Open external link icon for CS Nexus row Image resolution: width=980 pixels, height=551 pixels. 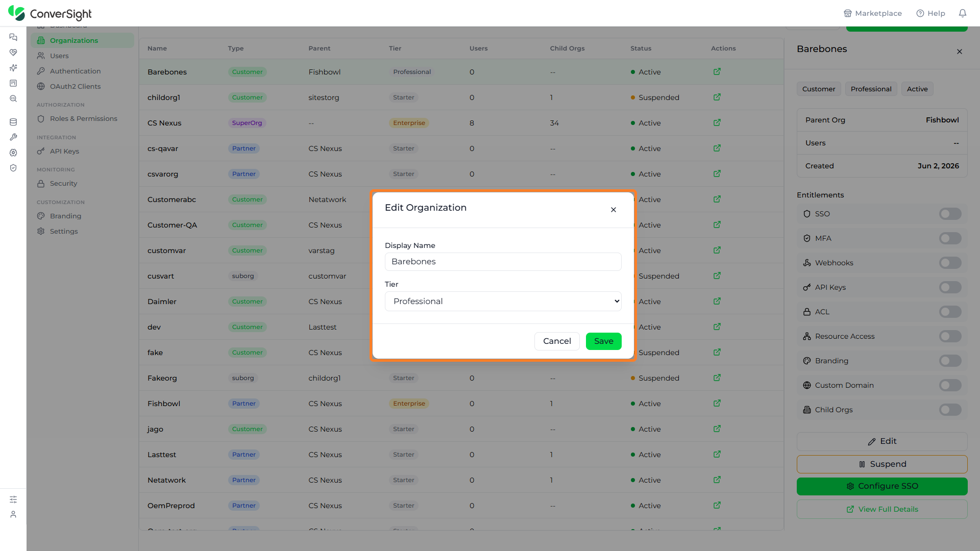[717, 122]
